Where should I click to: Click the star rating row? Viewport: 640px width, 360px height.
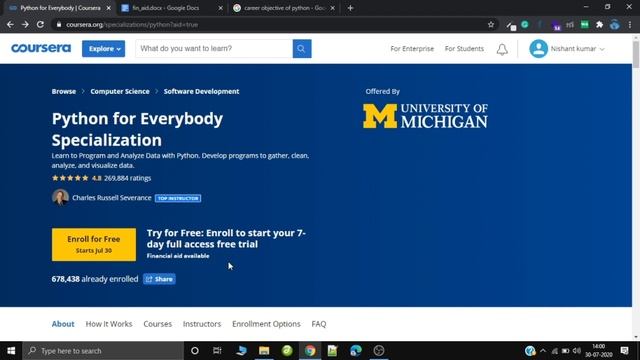(x=101, y=178)
